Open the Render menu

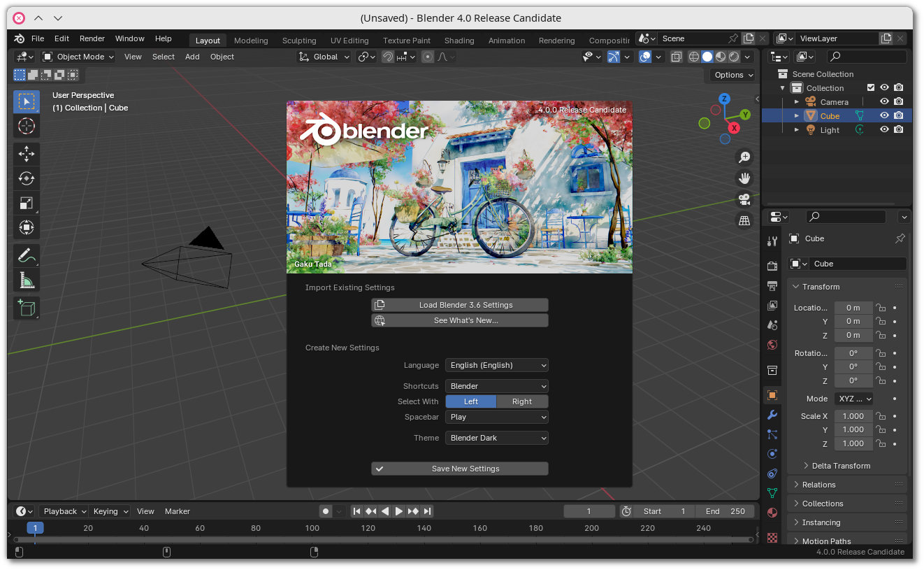click(x=92, y=38)
